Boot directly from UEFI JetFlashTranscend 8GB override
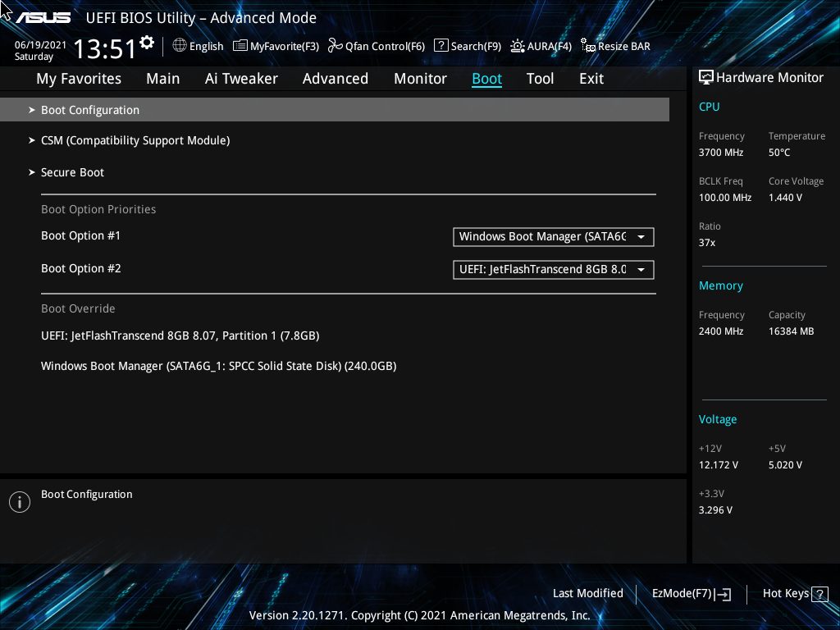This screenshot has height=630, width=840. pyautogui.click(x=180, y=336)
